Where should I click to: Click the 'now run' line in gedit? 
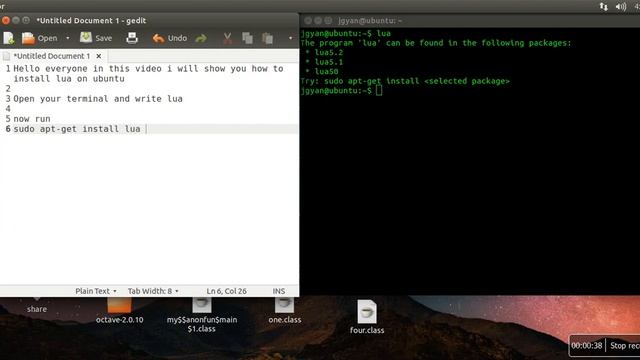[x=32, y=119]
